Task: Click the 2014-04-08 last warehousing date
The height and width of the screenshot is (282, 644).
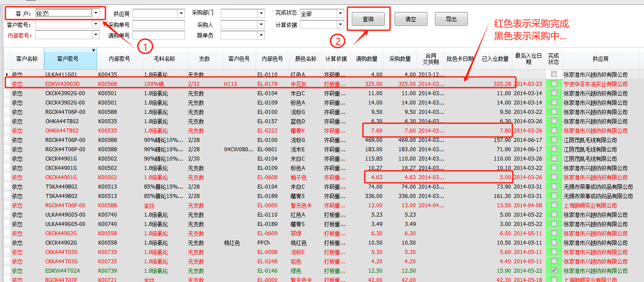Action: [x=528, y=205]
